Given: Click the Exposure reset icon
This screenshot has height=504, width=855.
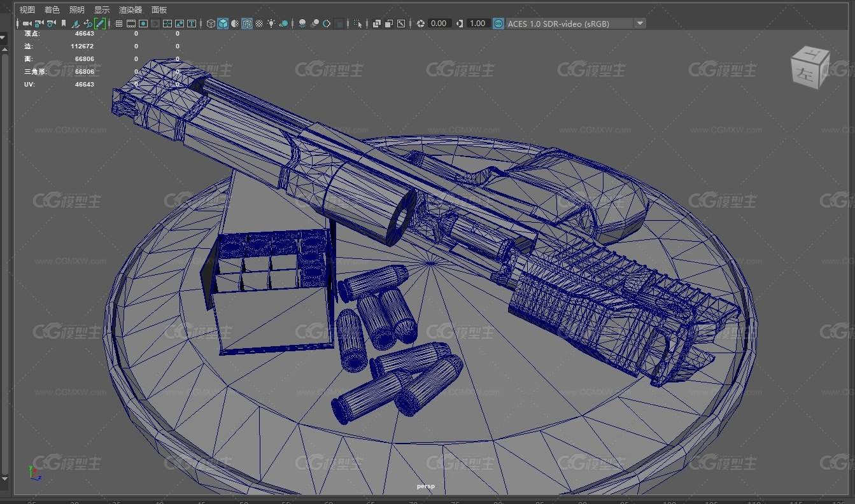Looking at the screenshot, I should [x=420, y=24].
